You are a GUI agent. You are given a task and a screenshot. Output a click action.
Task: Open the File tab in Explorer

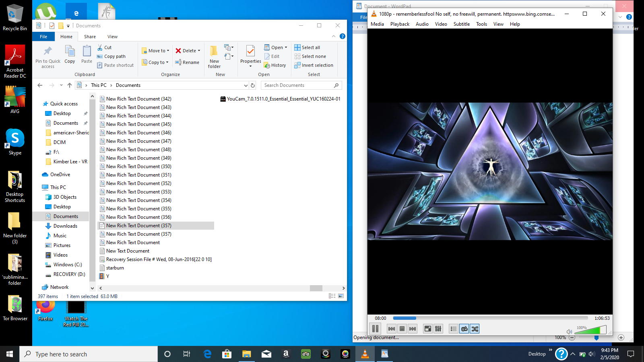(x=43, y=37)
